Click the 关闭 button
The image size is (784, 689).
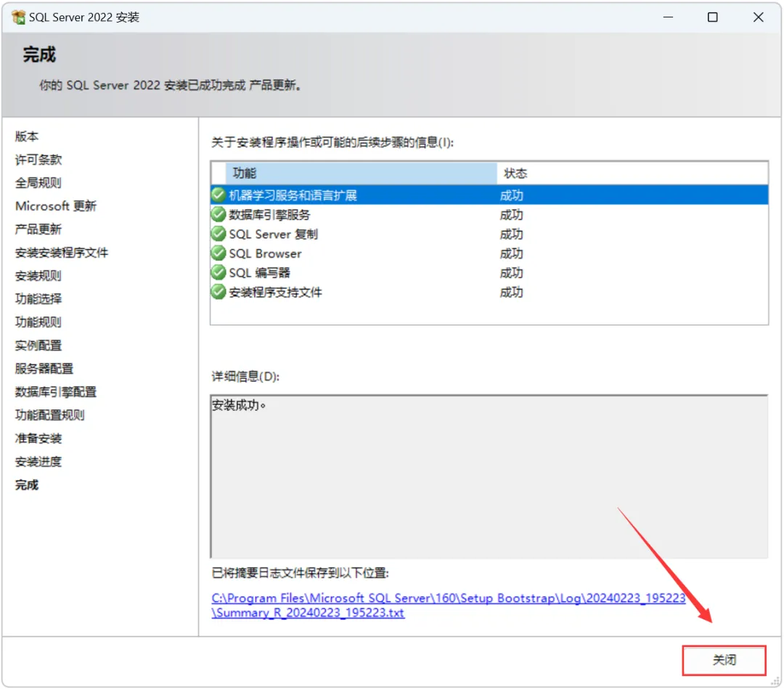click(724, 660)
